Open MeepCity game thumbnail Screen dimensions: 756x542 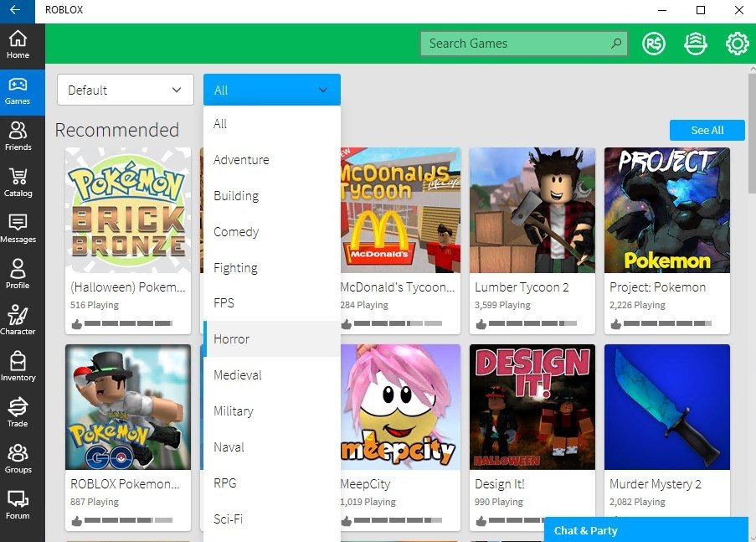pos(400,407)
